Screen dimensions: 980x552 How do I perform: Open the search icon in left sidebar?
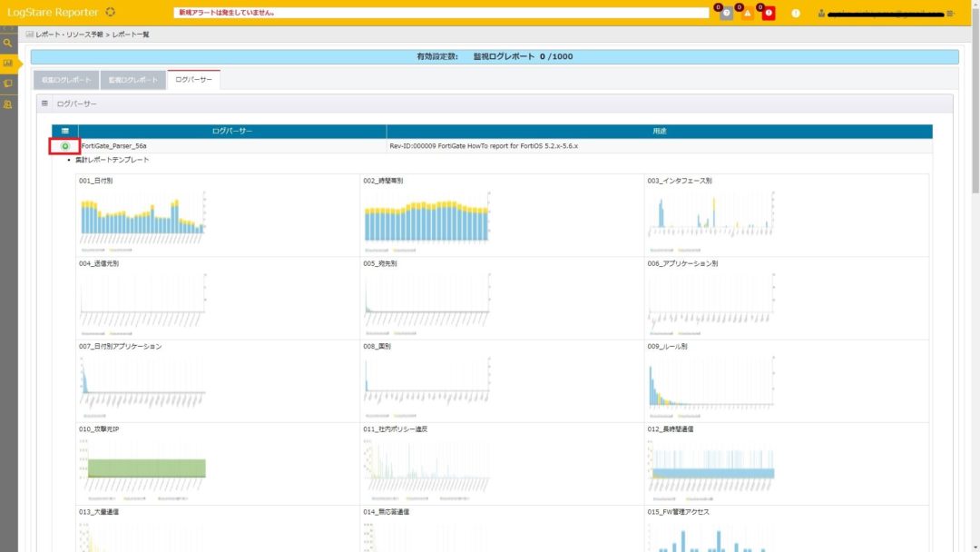8,44
